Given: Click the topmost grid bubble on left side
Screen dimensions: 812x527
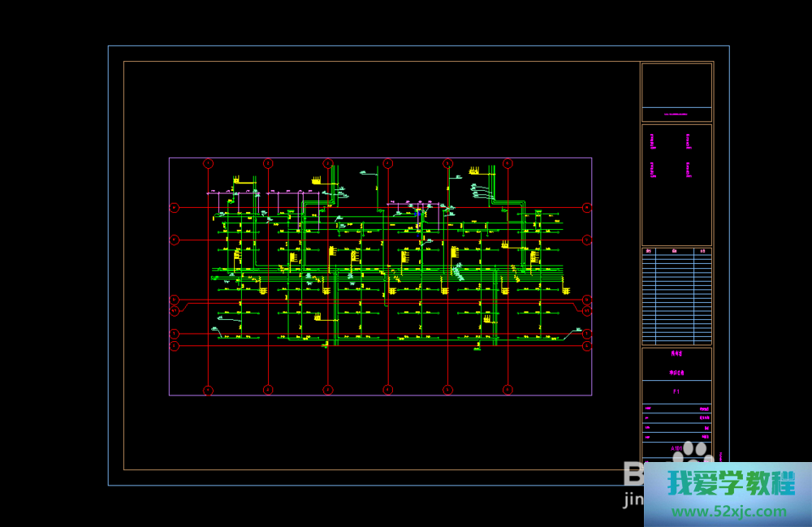Looking at the screenshot, I should [x=174, y=208].
